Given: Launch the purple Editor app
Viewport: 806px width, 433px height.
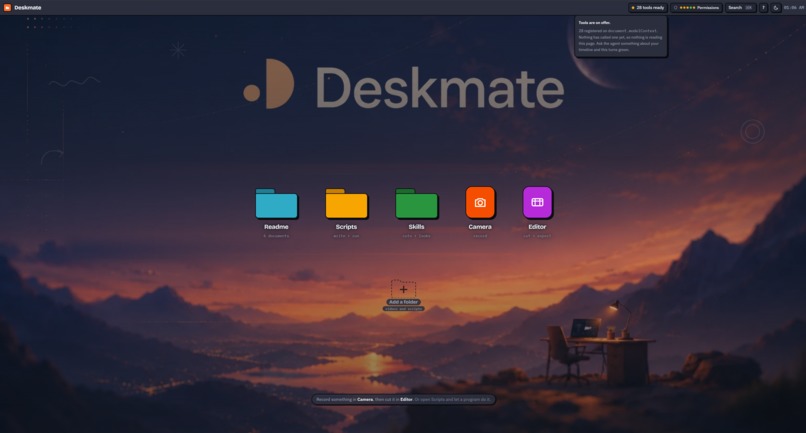Looking at the screenshot, I should 537,202.
